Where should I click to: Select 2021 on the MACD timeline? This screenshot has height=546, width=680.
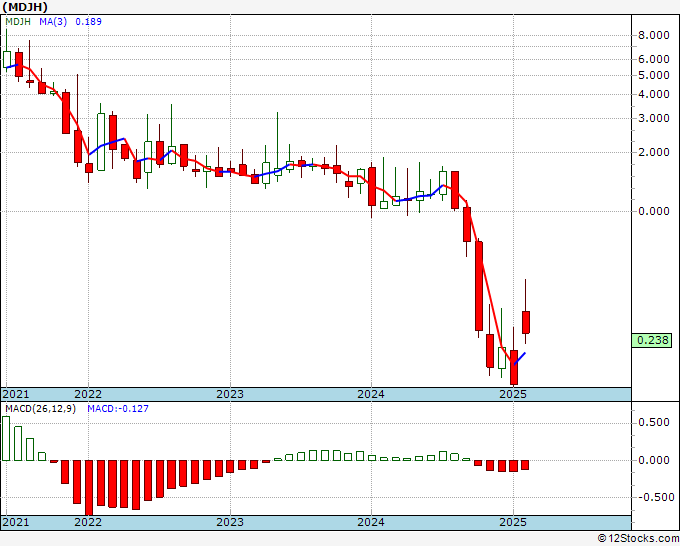16,522
